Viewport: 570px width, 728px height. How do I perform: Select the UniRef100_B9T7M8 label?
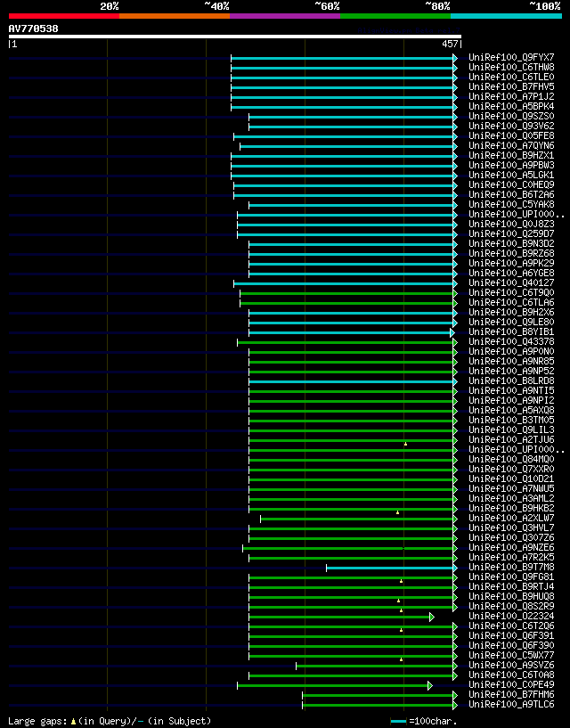click(x=511, y=568)
